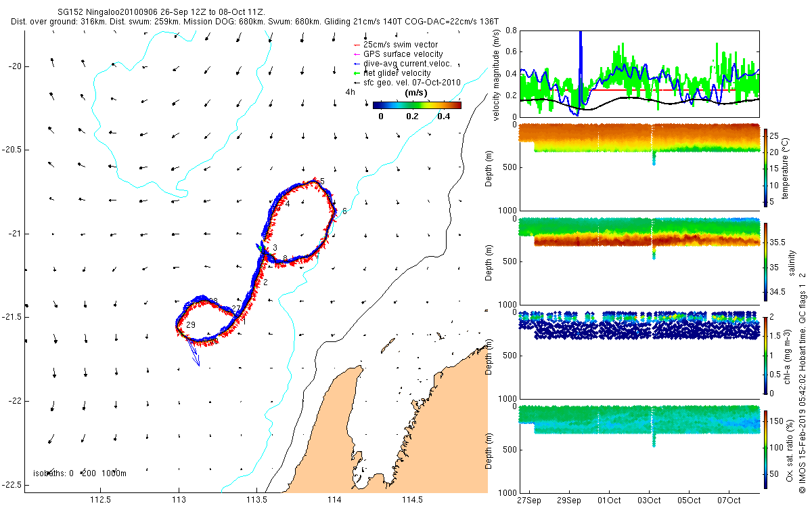
Task: Click the '29Sep' date tick
Action: (x=569, y=501)
